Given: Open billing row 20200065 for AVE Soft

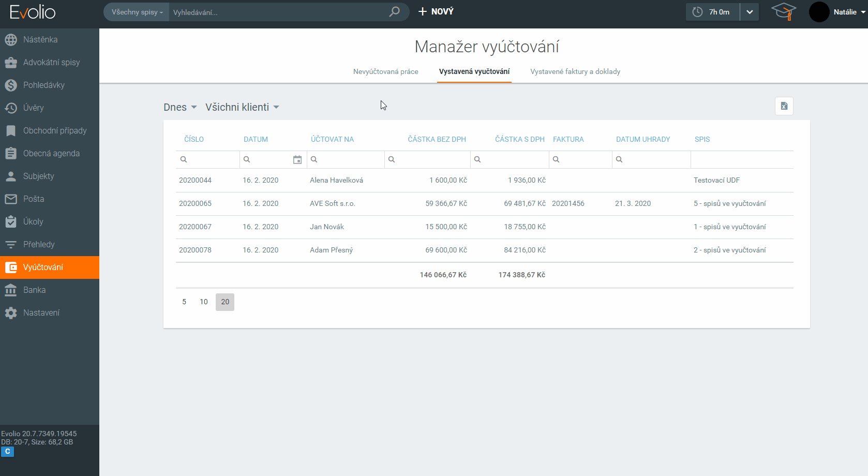Looking at the screenshot, I should (332, 203).
